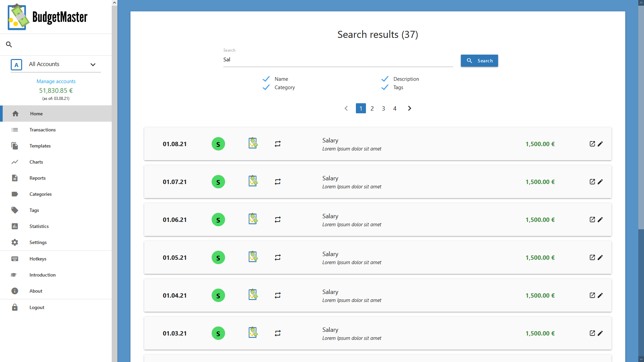
Task: Click the category S icon for 01.06.21
Action: pos(218,220)
